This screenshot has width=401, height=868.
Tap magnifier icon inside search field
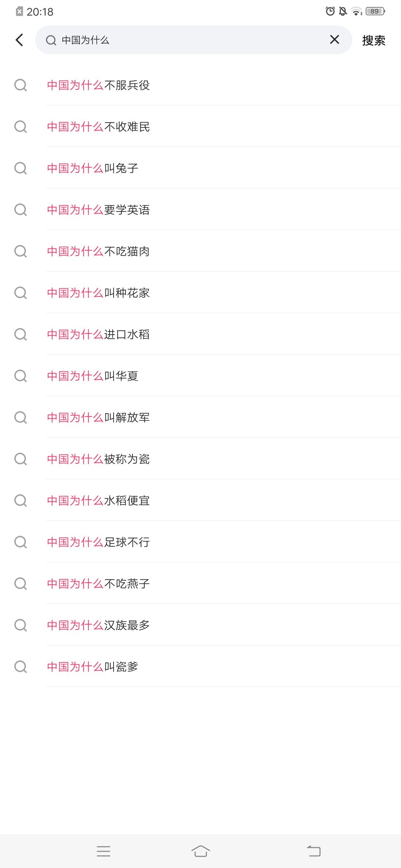[51, 40]
